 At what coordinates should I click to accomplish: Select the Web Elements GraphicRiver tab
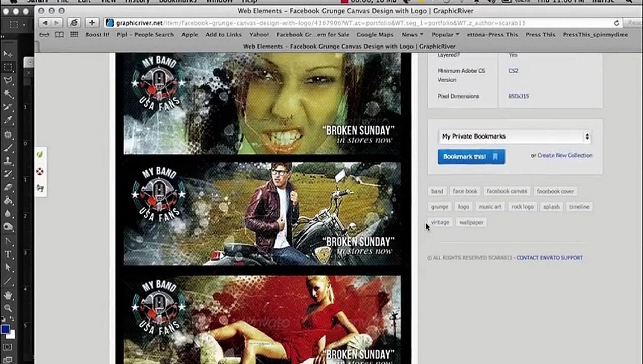coord(349,46)
